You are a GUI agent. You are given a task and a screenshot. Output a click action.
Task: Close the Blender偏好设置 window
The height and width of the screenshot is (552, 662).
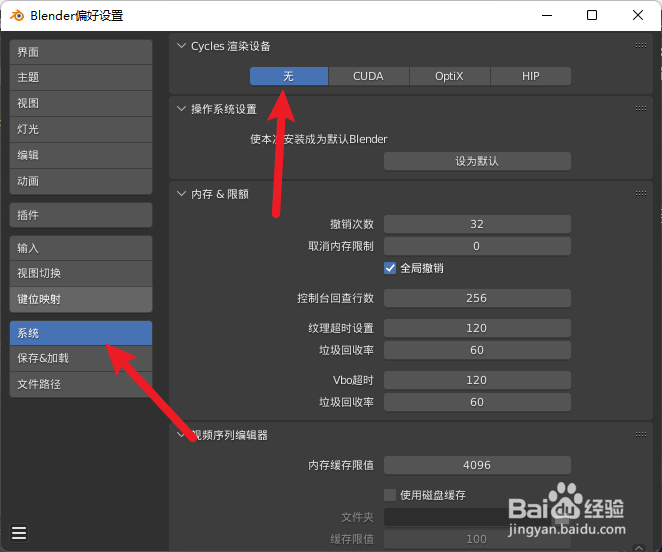point(638,16)
